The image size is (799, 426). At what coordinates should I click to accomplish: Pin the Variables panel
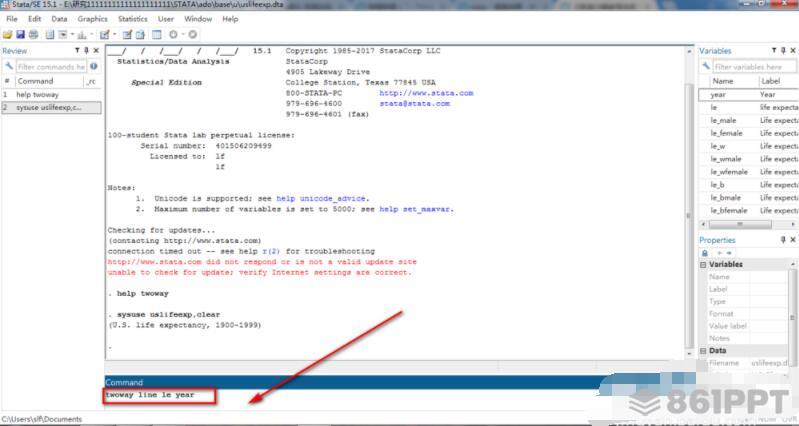783,50
